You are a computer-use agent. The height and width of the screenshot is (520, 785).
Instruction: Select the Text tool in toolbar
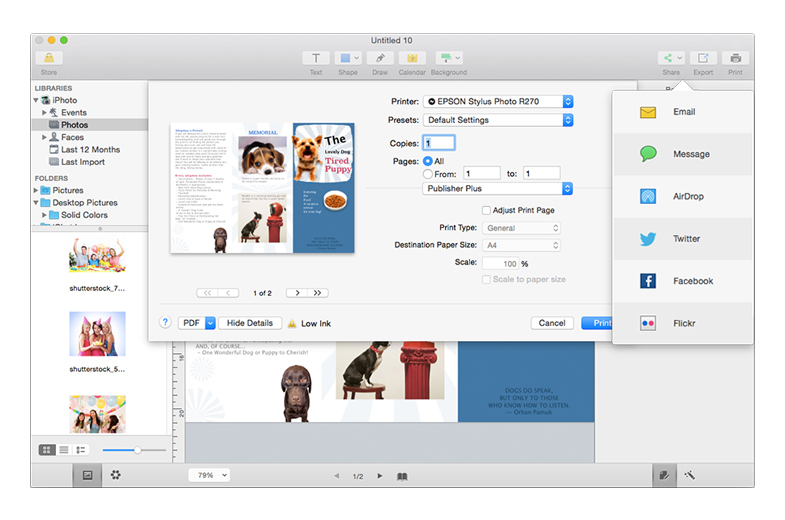click(316, 59)
